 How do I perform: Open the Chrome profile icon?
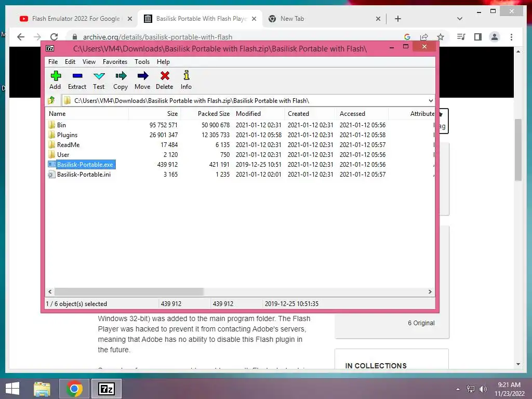495,37
